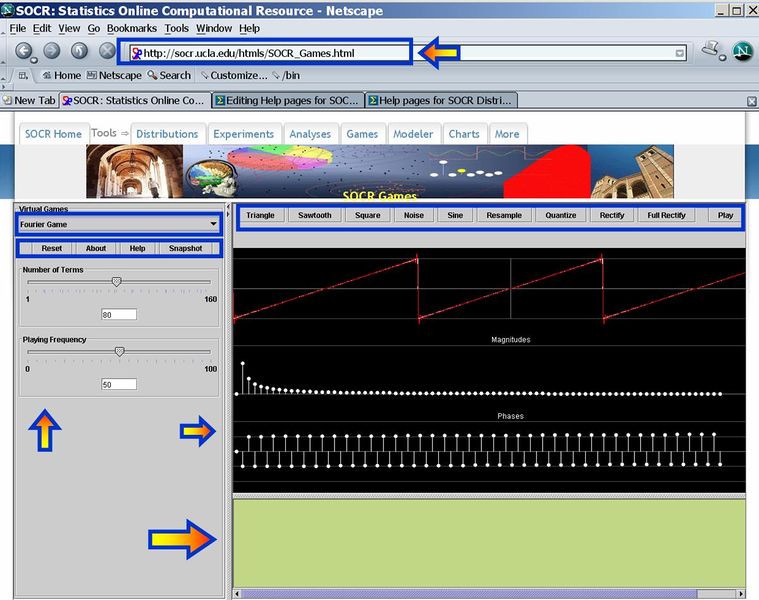Expand the URL history dropdown arrow

pos(680,53)
